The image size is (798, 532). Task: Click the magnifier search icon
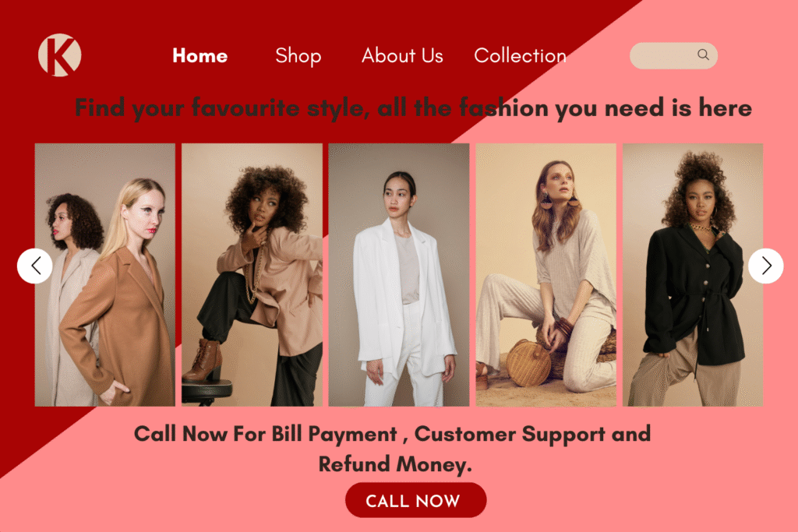click(x=703, y=55)
